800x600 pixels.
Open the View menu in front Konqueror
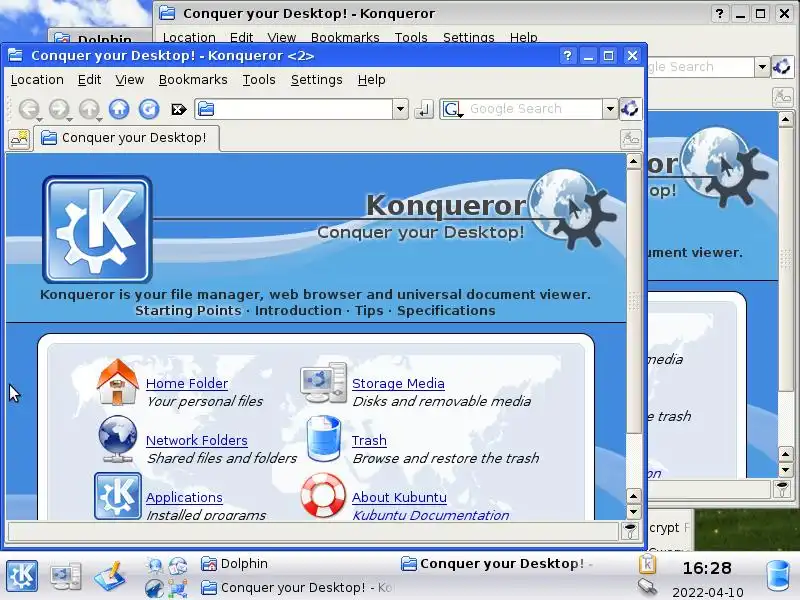[130, 80]
